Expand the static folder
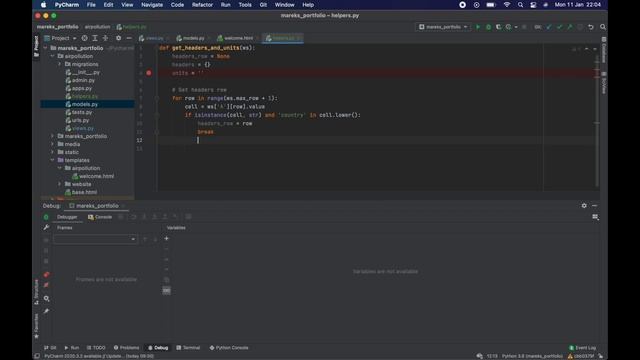This screenshot has height=360, width=640. tap(53, 152)
